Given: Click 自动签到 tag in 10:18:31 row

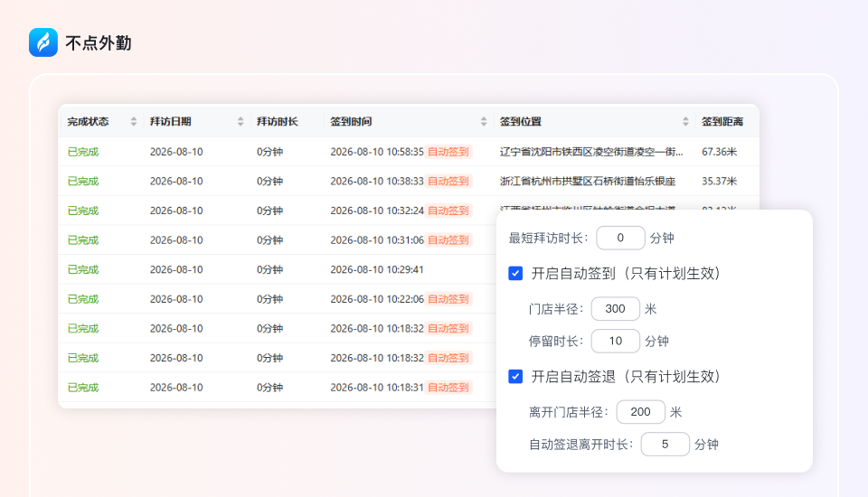Looking at the screenshot, I should 448,388.
